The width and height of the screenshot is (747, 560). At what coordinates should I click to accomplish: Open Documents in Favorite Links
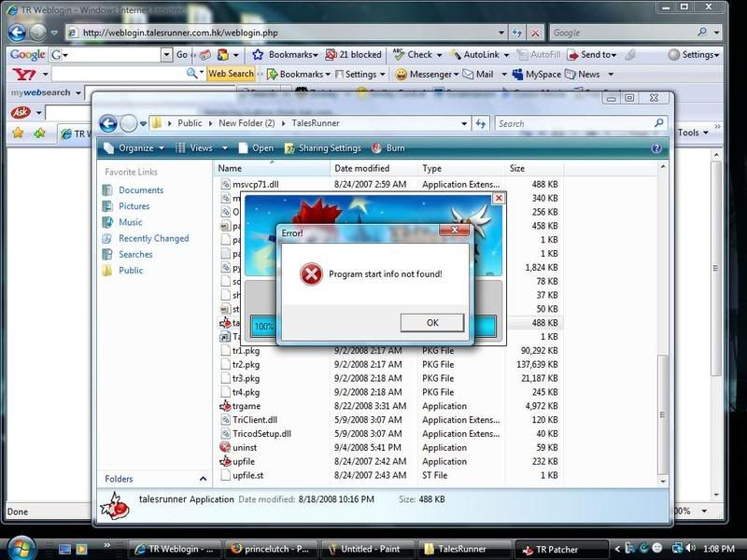pyautogui.click(x=140, y=190)
